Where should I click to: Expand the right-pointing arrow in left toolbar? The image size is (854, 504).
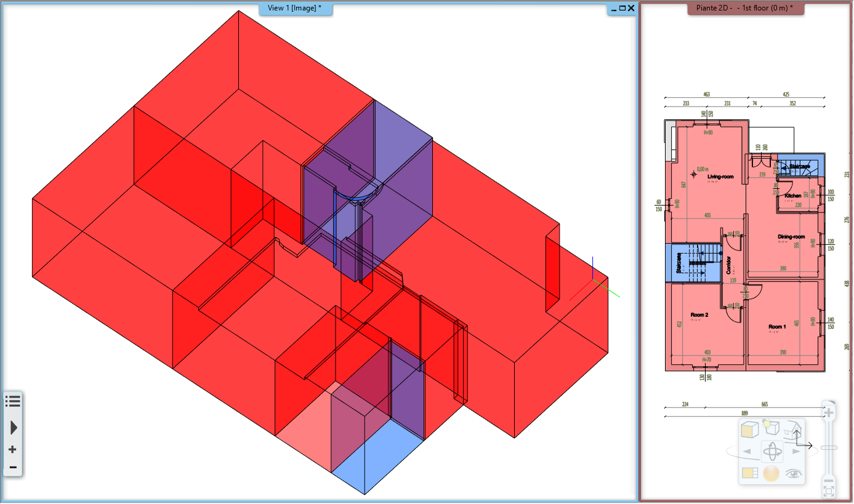[x=13, y=427]
